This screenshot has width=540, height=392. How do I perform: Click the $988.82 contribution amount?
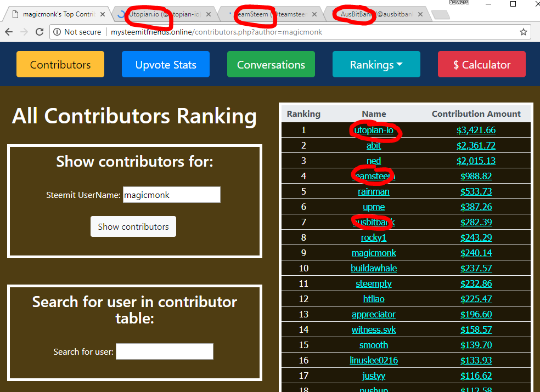tap(476, 176)
